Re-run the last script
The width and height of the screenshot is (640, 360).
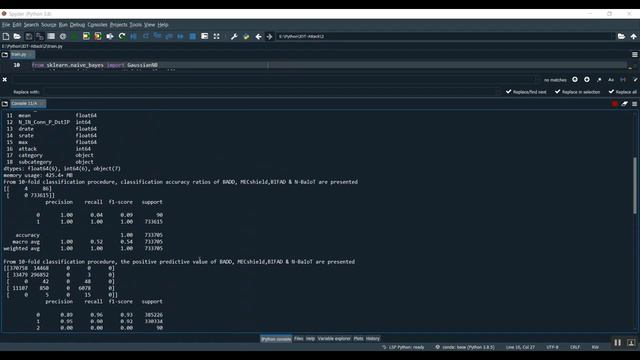click(122, 36)
